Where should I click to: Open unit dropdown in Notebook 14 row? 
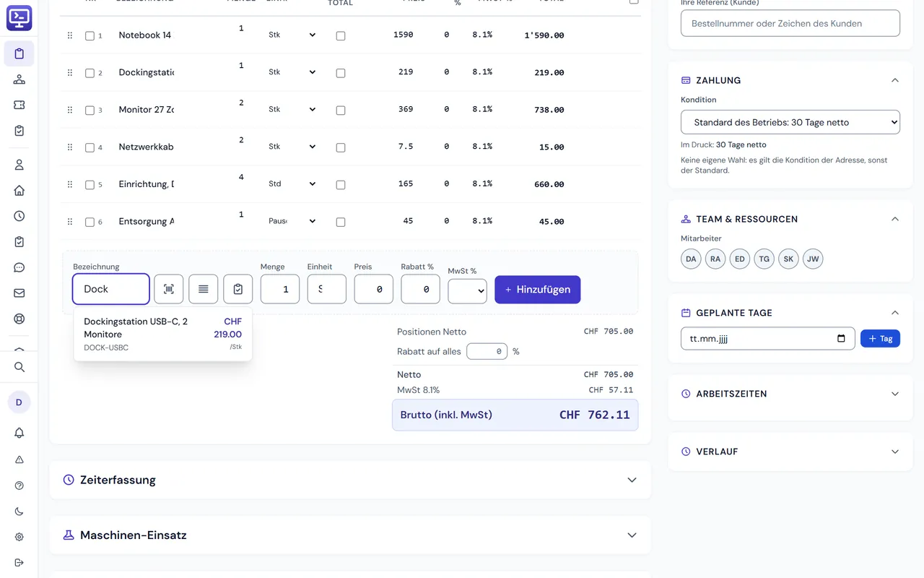tap(292, 35)
